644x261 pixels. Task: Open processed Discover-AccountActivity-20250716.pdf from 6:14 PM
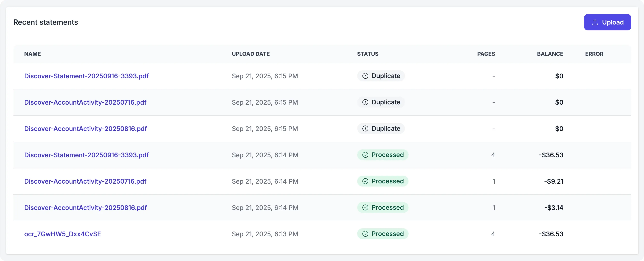85,181
